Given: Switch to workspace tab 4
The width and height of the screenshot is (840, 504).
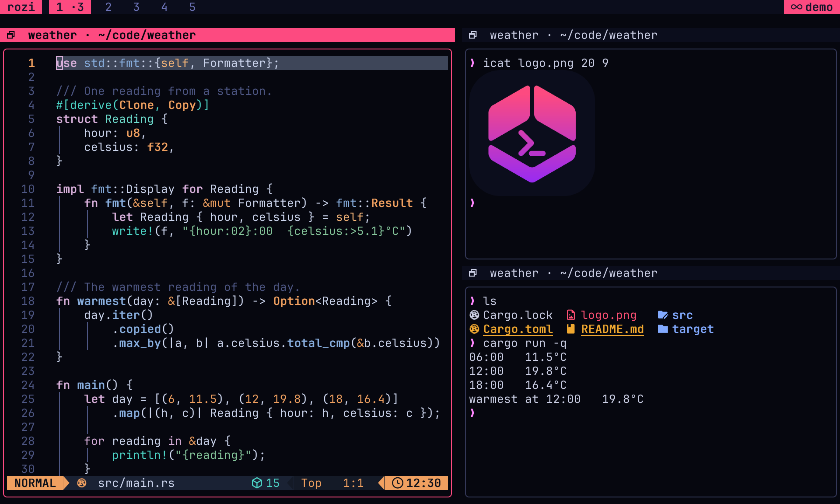Looking at the screenshot, I should pyautogui.click(x=164, y=7).
